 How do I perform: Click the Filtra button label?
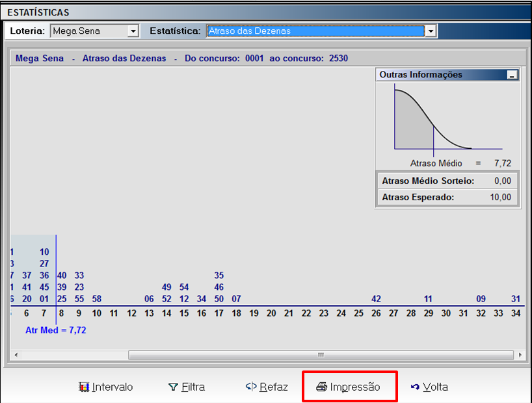click(193, 387)
